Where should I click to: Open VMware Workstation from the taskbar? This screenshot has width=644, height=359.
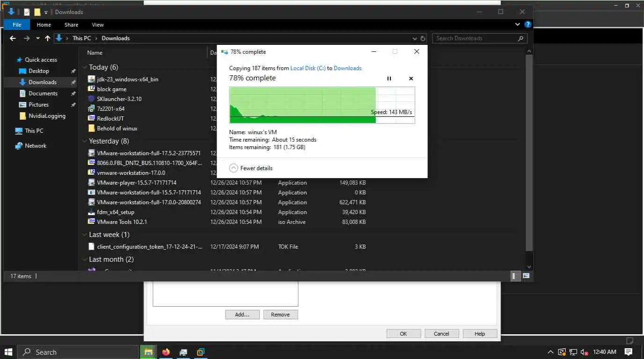(201, 352)
